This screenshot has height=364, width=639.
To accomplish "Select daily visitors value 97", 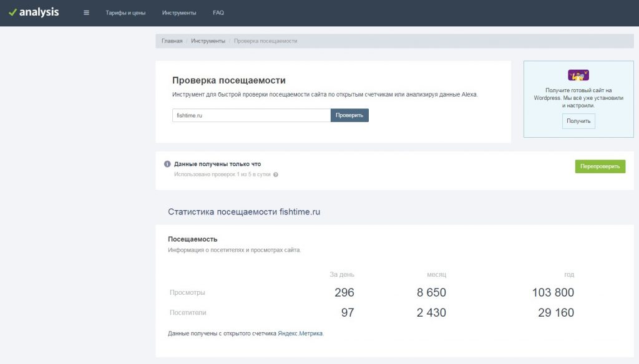I will (348, 313).
